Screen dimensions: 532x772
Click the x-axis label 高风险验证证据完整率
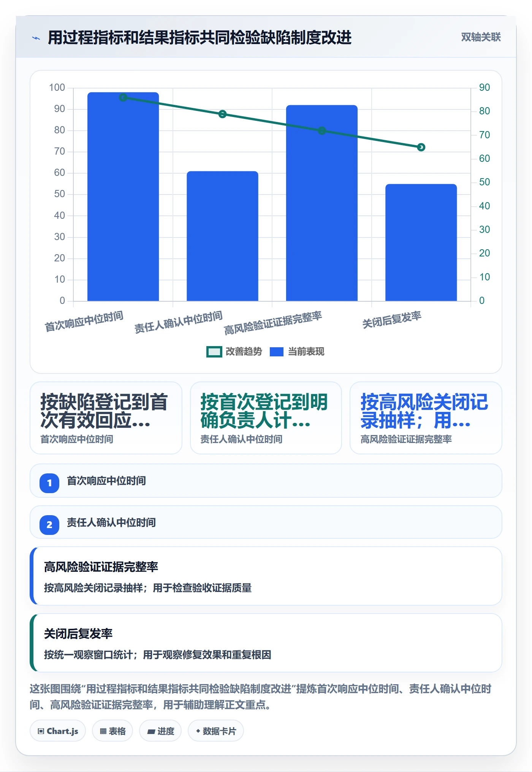pyautogui.click(x=273, y=323)
